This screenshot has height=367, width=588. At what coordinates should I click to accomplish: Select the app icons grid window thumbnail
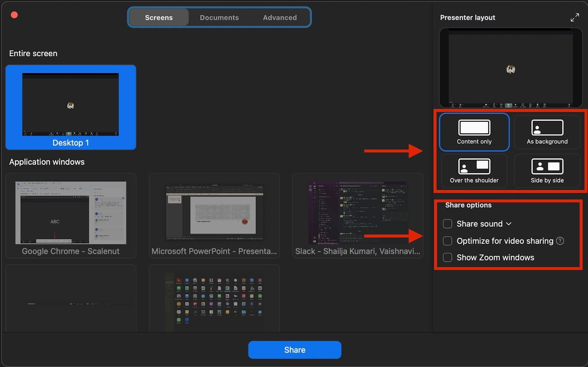pos(214,298)
